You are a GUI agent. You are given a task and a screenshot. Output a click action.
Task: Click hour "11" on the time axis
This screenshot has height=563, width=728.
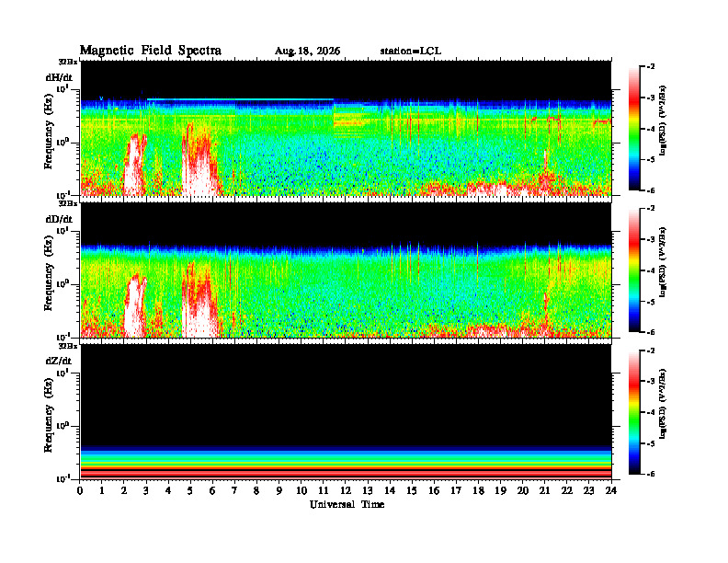(x=324, y=491)
